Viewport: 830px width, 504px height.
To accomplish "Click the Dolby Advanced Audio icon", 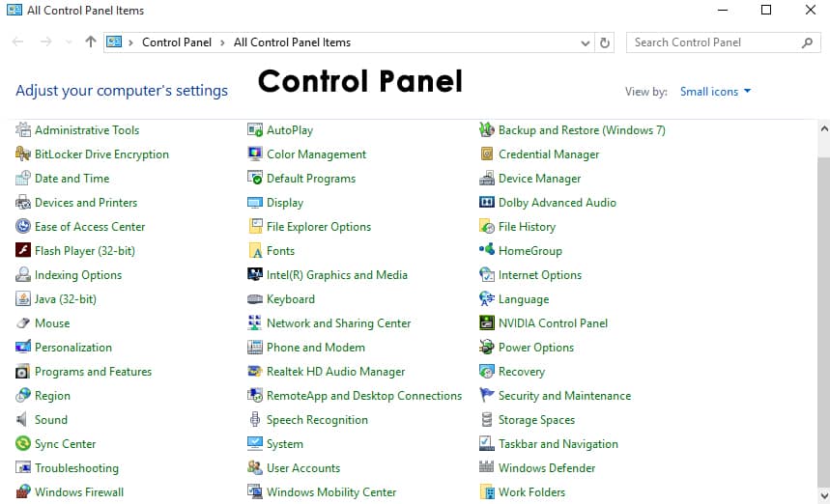I will (x=487, y=203).
